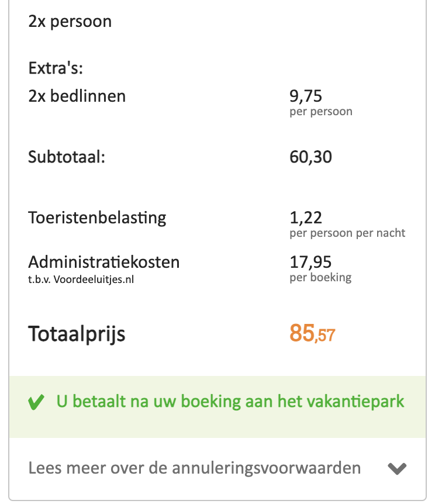Click the 'per persoon per nacht' note
Screen dimensions: 435x504
point(347,233)
